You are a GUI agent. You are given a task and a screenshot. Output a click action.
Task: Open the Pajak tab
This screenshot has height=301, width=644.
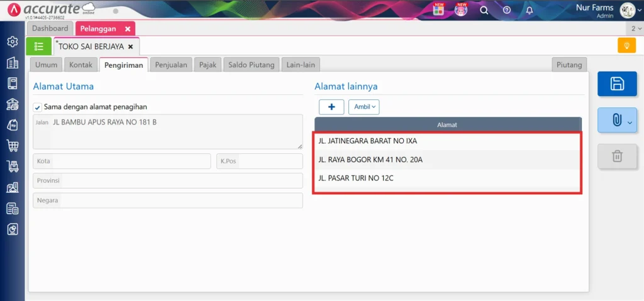[208, 65]
